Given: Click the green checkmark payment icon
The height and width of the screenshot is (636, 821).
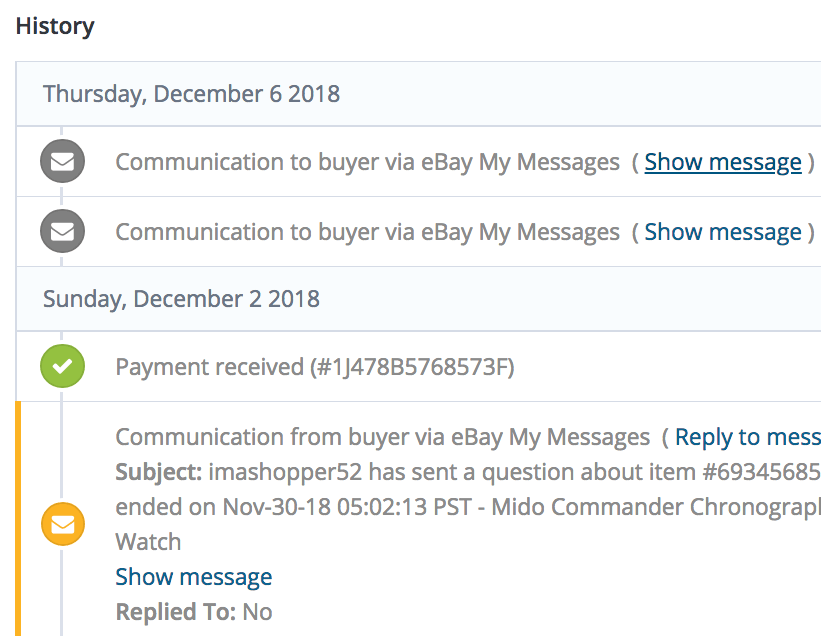Looking at the screenshot, I should [x=62, y=367].
